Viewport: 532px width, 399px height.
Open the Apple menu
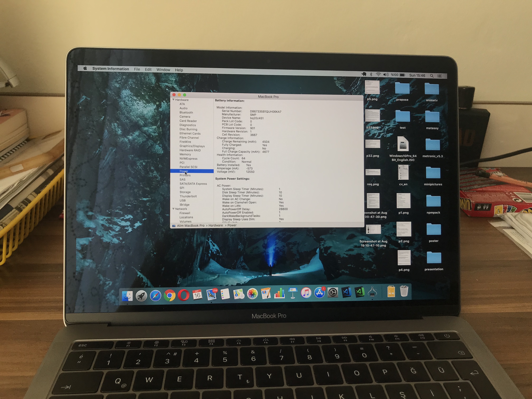tap(85, 68)
